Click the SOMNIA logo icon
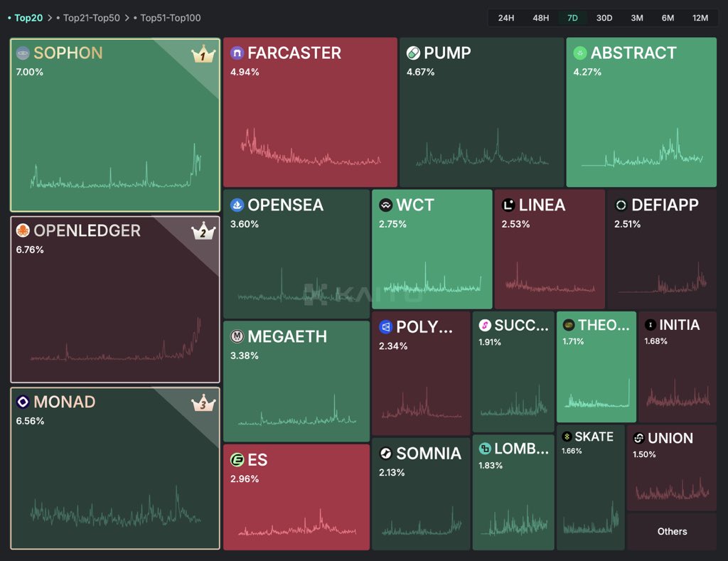This screenshot has width=728, height=561. 386,453
